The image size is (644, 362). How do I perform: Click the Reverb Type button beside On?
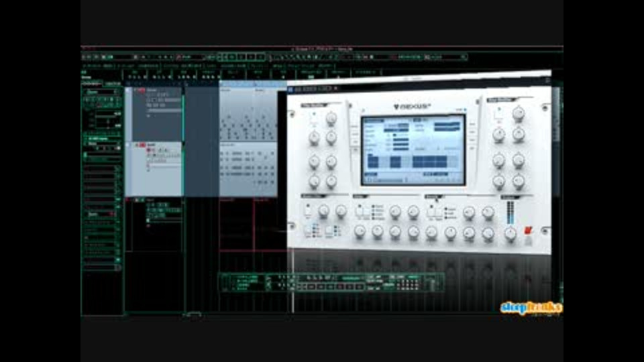438,211
